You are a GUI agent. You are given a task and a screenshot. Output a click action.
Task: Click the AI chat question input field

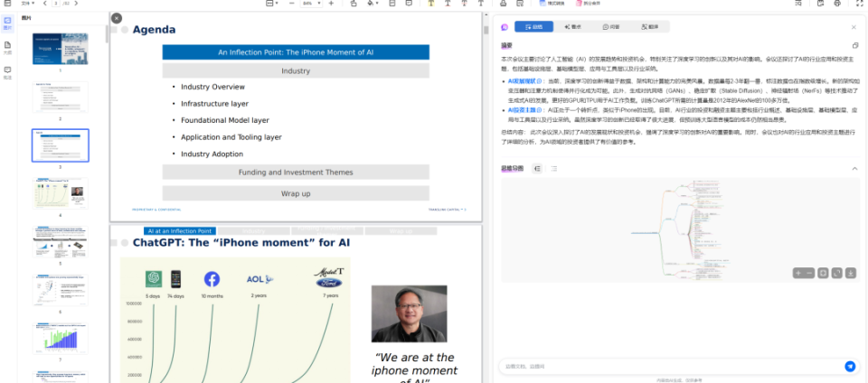[670, 366]
